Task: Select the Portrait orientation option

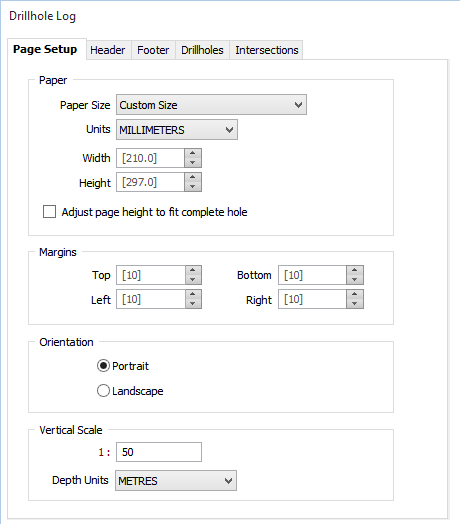Action: (103, 367)
